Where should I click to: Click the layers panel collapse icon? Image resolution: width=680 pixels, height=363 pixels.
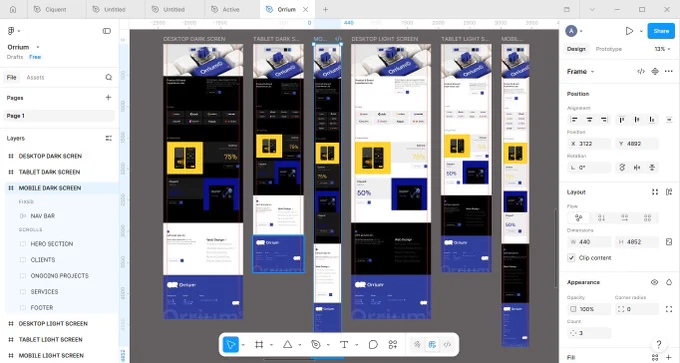click(108, 138)
